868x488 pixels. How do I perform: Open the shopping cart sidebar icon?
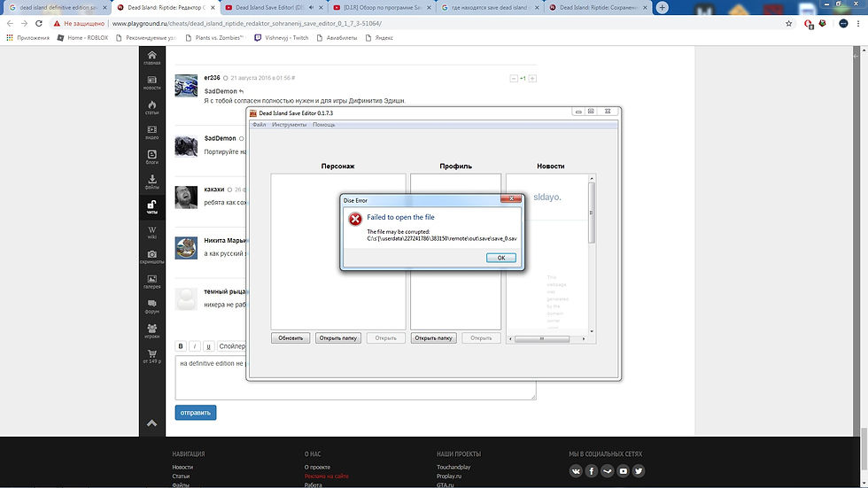151,356
